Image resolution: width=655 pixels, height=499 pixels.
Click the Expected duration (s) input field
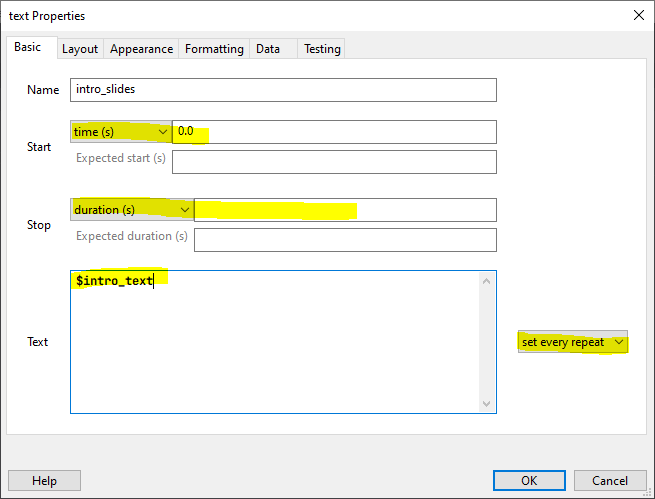point(345,240)
